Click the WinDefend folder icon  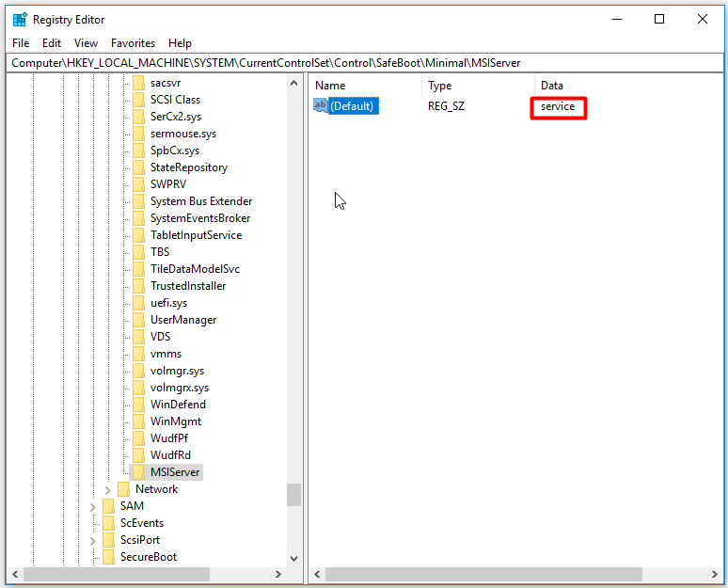tap(138, 405)
